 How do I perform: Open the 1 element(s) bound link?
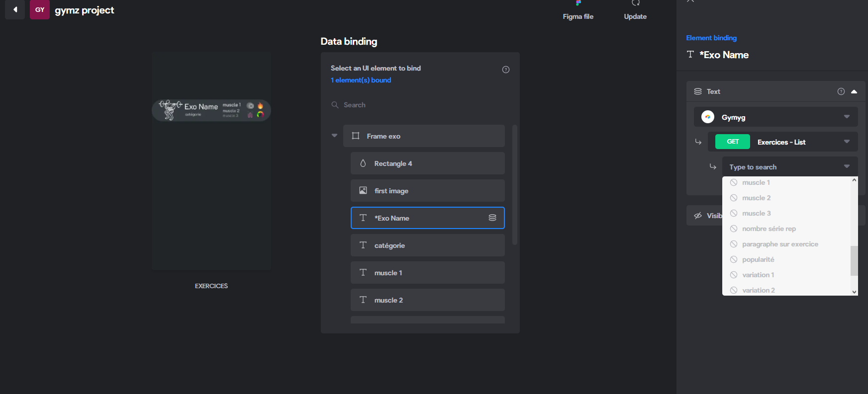tap(361, 80)
